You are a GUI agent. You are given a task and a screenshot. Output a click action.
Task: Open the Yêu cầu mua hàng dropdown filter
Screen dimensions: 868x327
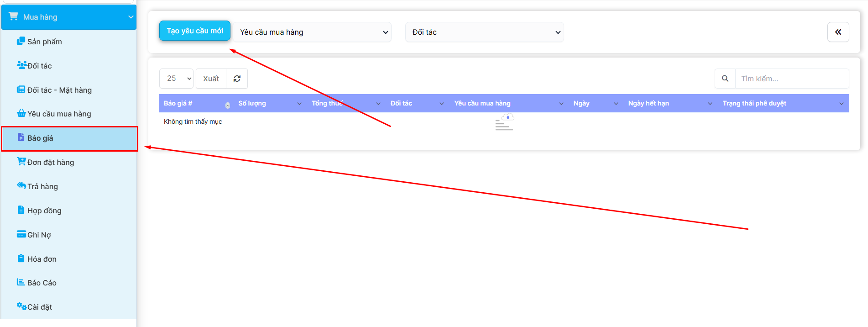pyautogui.click(x=313, y=32)
